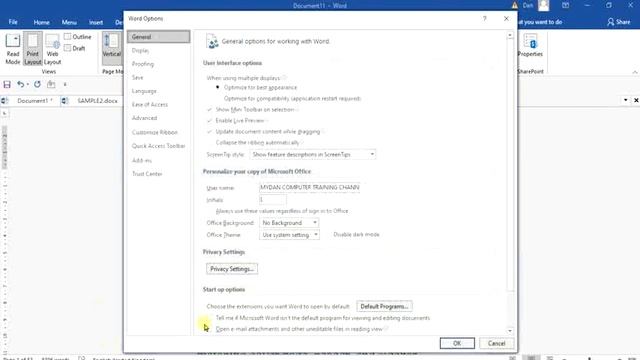The height and width of the screenshot is (360, 640).
Task: Click the Default Programs button
Action: click(x=384, y=306)
